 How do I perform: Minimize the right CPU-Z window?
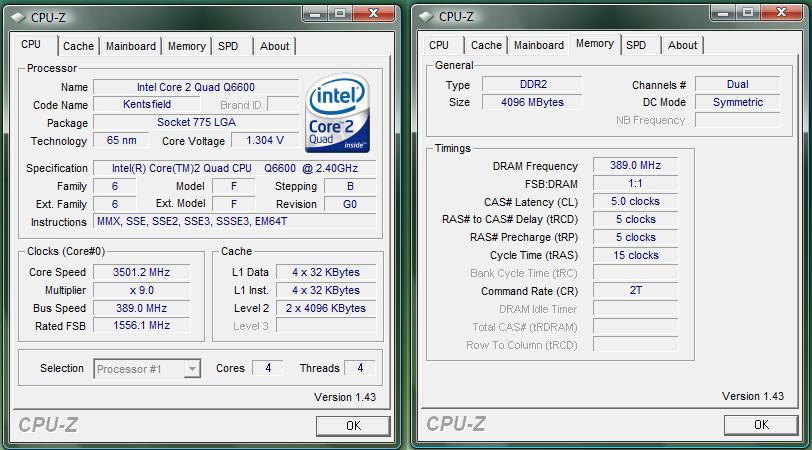(x=723, y=12)
